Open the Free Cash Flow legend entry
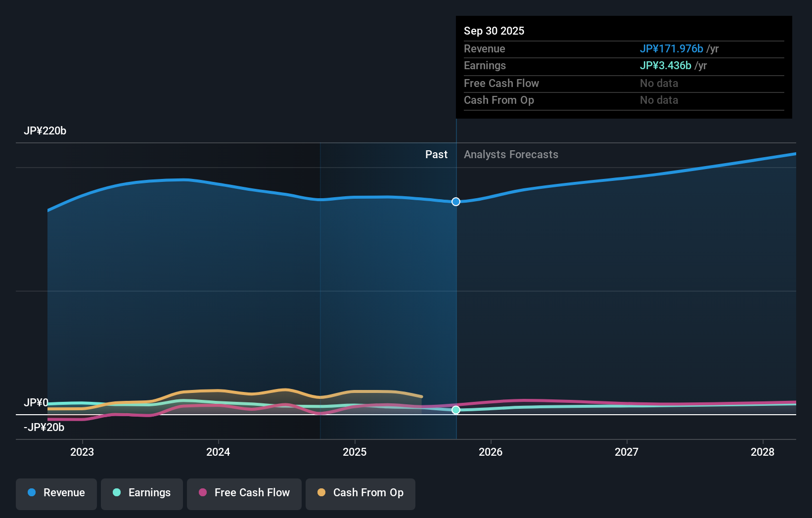812x518 pixels. point(244,493)
